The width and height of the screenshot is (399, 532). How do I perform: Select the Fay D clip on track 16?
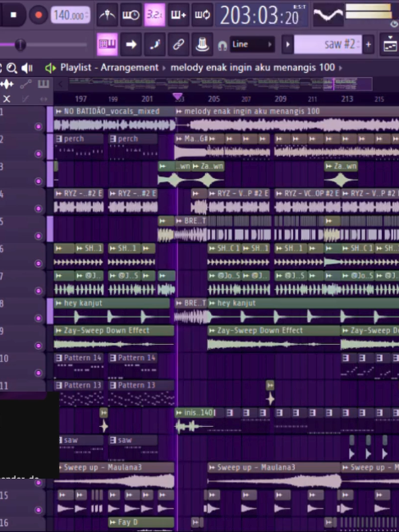(141, 522)
